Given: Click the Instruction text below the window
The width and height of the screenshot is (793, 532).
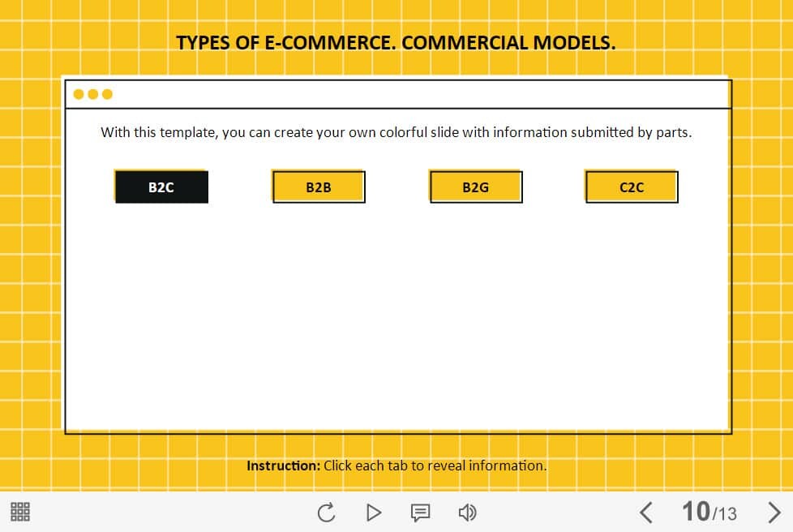Looking at the screenshot, I should point(396,466).
